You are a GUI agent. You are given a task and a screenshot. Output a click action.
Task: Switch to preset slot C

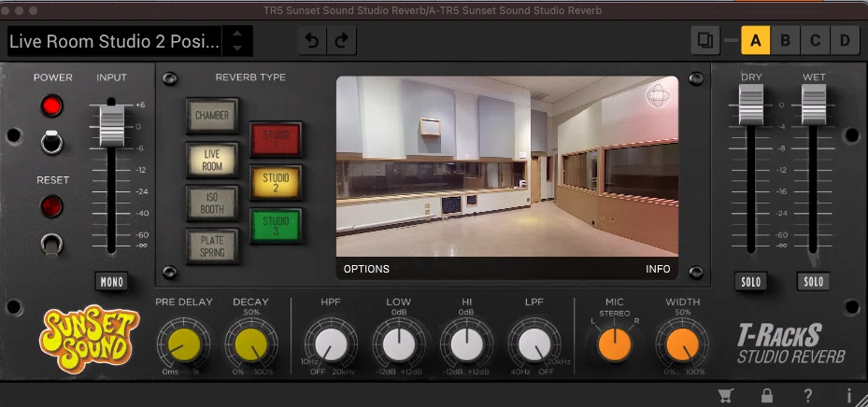(815, 40)
